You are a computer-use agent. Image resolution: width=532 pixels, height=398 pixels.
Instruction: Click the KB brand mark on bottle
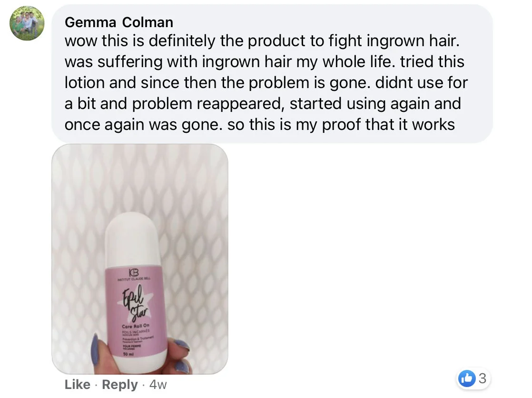(x=134, y=272)
